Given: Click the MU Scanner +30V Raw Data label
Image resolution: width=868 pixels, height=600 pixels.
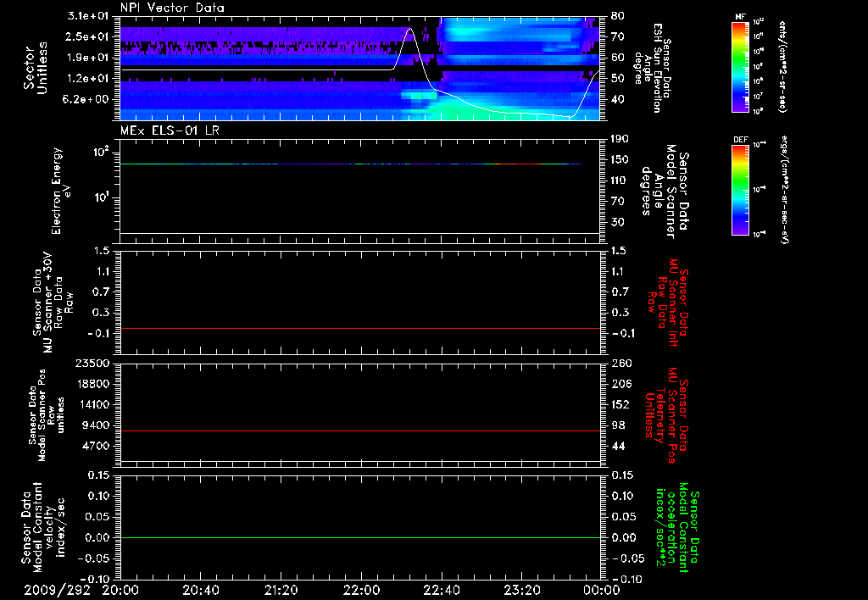Looking at the screenshot, I should point(53,303).
